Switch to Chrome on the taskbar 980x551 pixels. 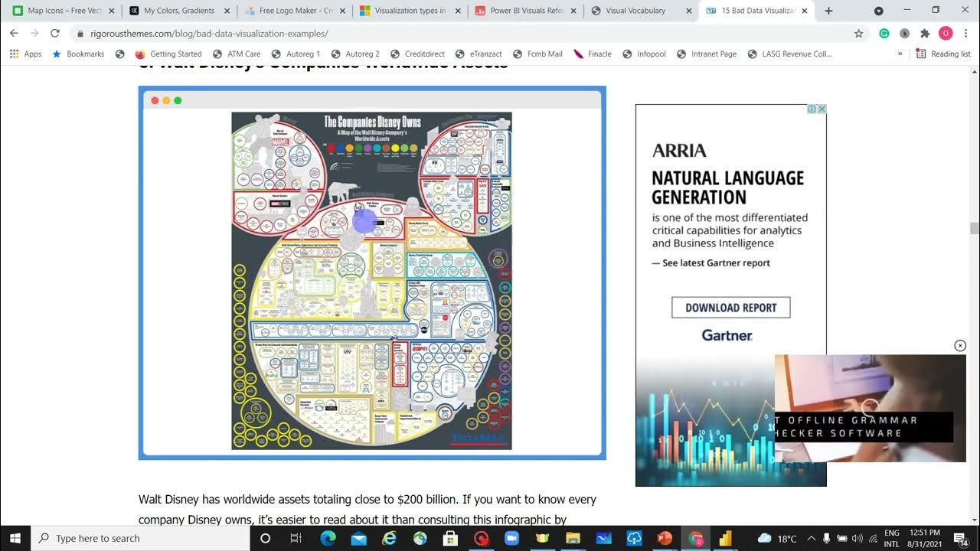pos(695,538)
